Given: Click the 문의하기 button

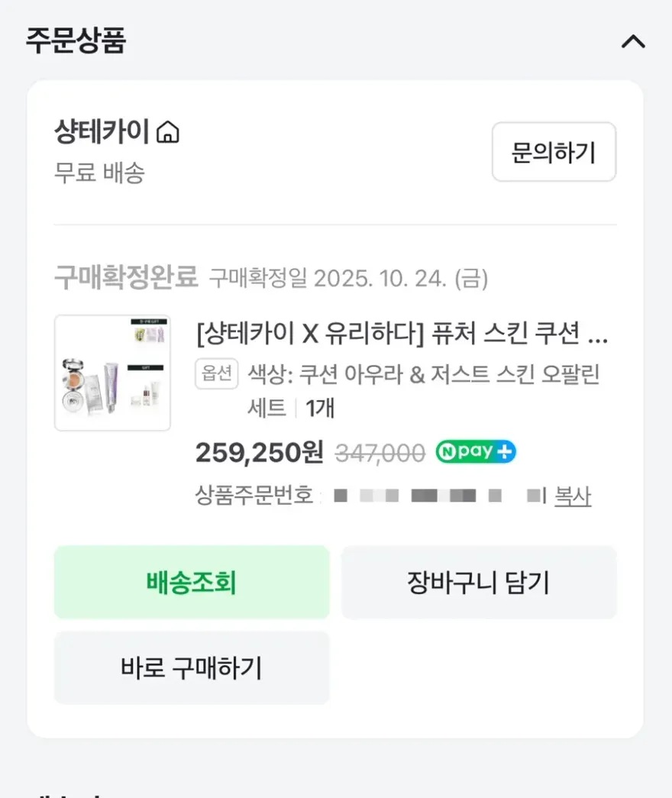Looking at the screenshot, I should click(x=554, y=152).
